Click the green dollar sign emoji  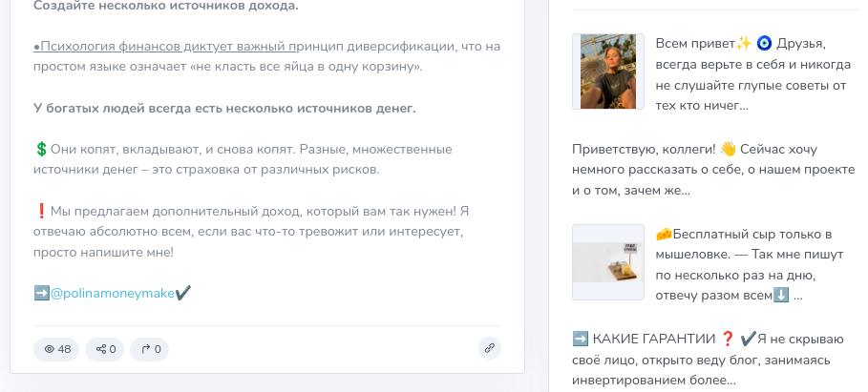tap(41, 150)
